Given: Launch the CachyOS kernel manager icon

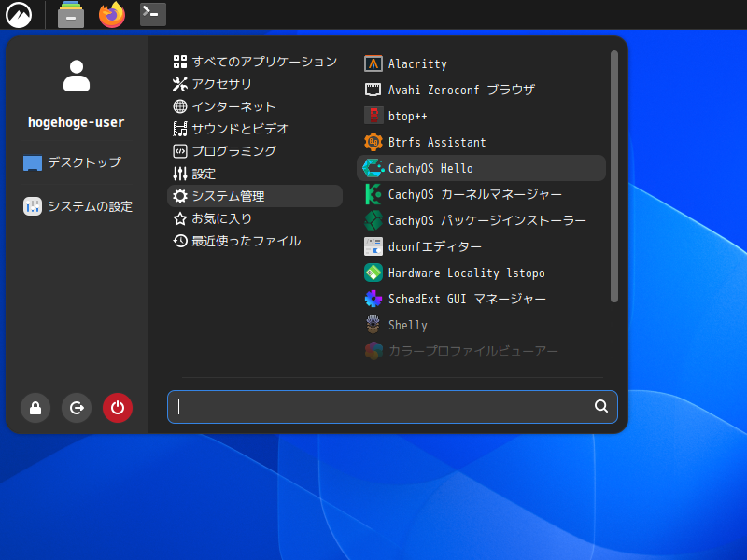Looking at the screenshot, I should (x=373, y=194).
